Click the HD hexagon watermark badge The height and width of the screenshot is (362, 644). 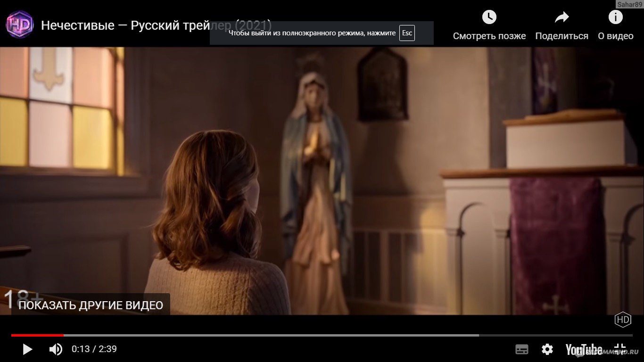coord(623,320)
